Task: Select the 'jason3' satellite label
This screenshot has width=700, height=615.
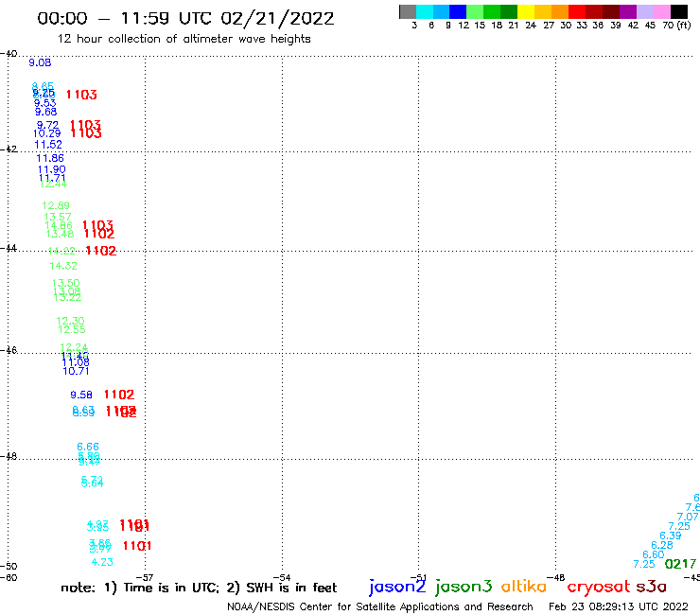Action: click(464, 587)
